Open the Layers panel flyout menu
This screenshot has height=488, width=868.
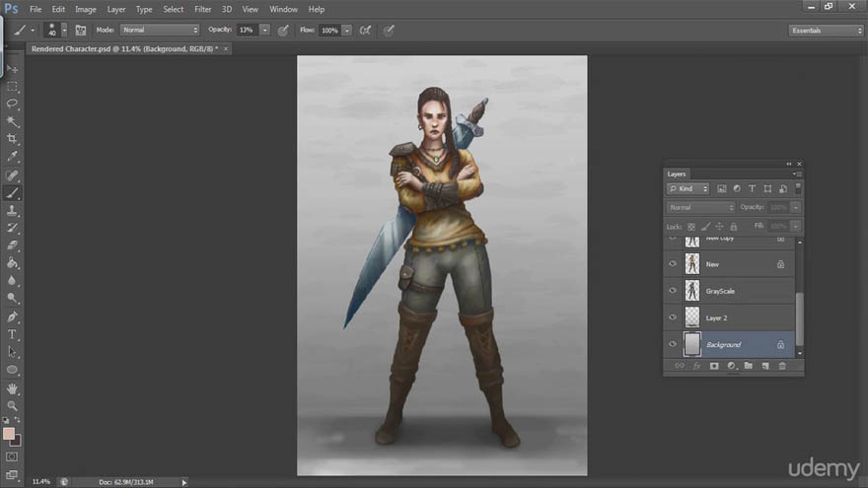pos(797,174)
